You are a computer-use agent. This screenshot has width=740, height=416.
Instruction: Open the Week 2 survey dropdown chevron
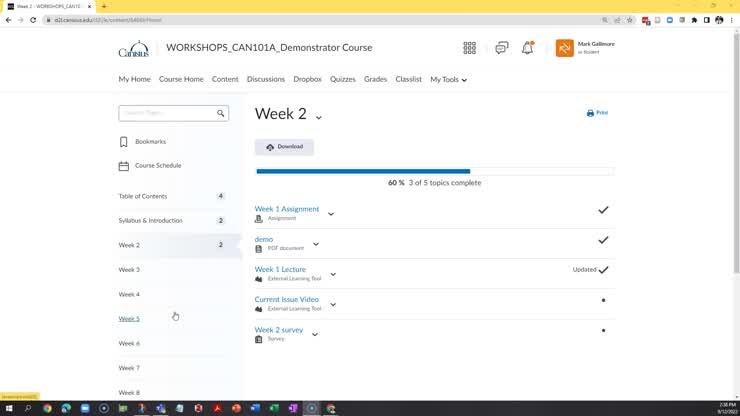(x=315, y=335)
